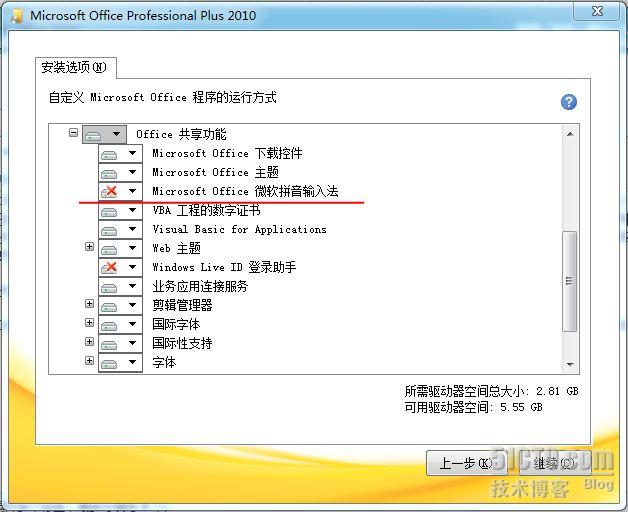628x512 pixels.
Task: Click the 自定义 Microsoft Office 程序的运行方式 heading
Action: pyautogui.click(x=163, y=97)
